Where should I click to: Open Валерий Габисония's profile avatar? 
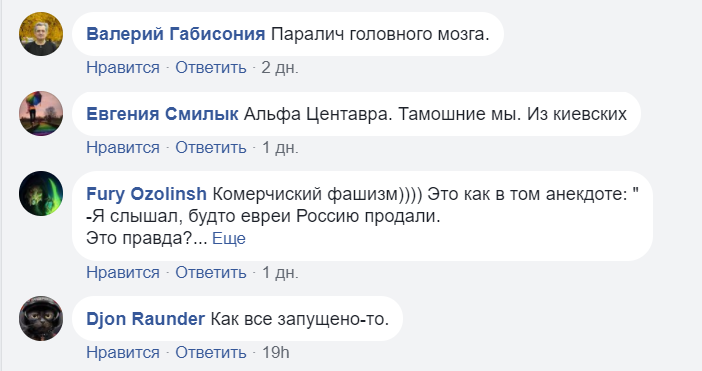tap(41, 34)
